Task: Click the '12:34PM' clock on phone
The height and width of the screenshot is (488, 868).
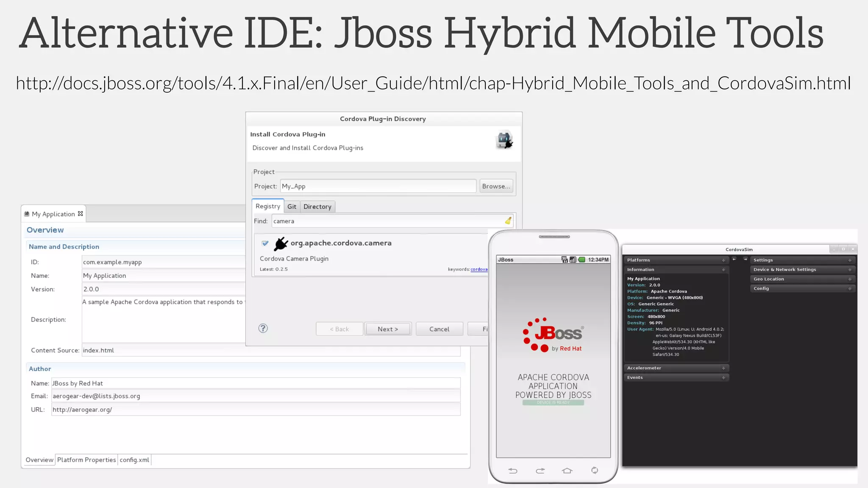Action: click(x=598, y=260)
